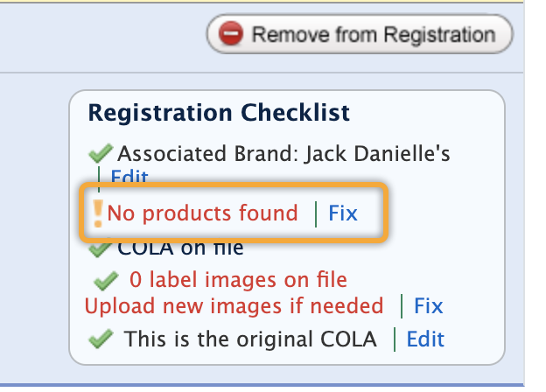
Task: Click the Registration Checklist heading
Action: pos(219,113)
